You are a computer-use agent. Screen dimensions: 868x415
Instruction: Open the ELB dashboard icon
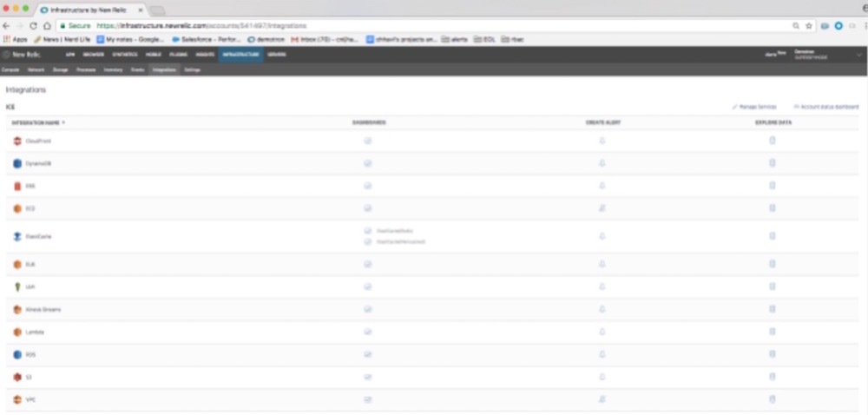pyautogui.click(x=367, y=265)
